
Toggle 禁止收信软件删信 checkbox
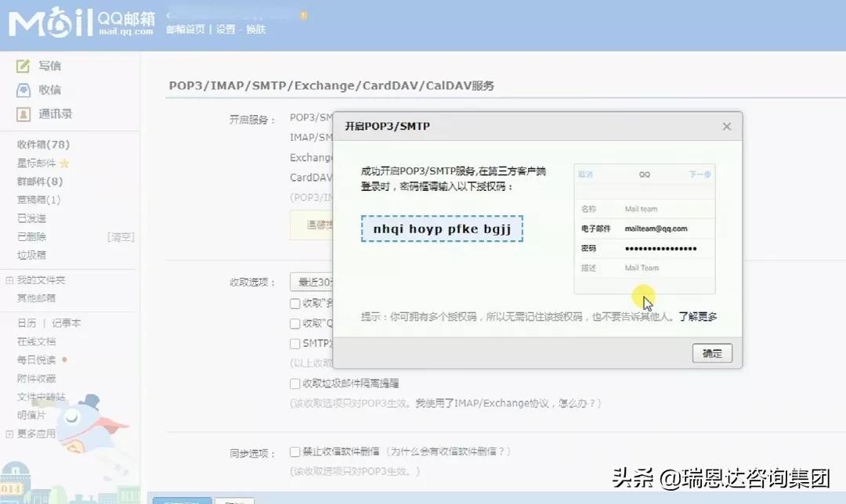(295, 452)
